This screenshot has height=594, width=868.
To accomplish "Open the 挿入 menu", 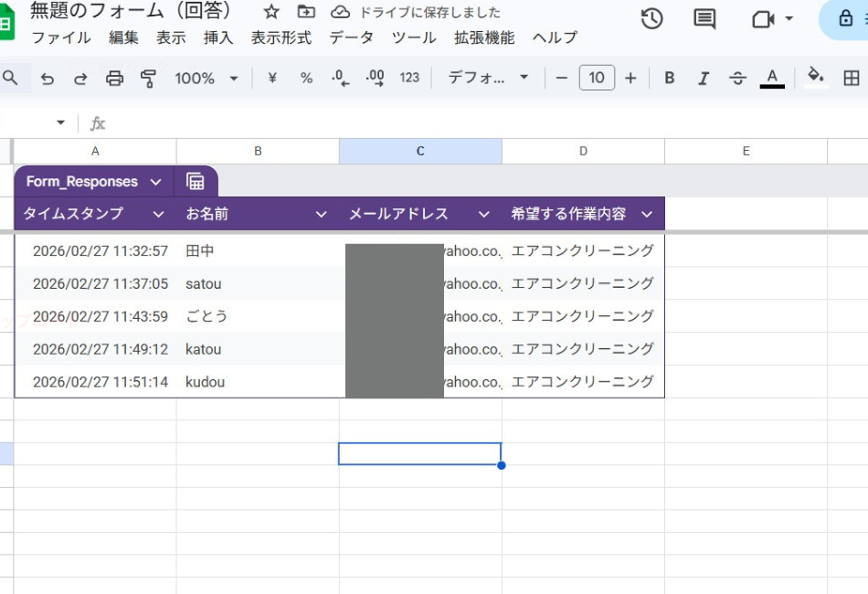I will point(218,37).
